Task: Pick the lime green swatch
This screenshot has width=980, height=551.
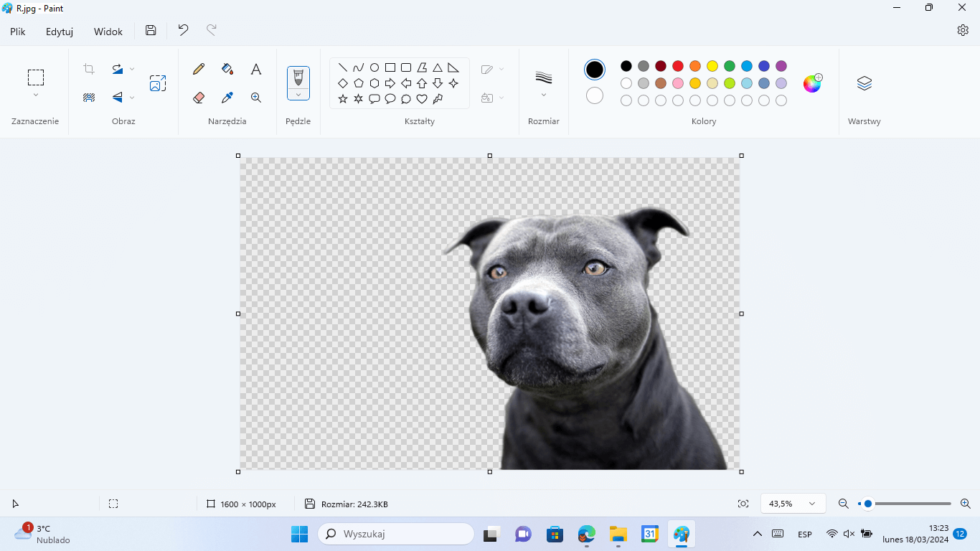Action: 730,83
